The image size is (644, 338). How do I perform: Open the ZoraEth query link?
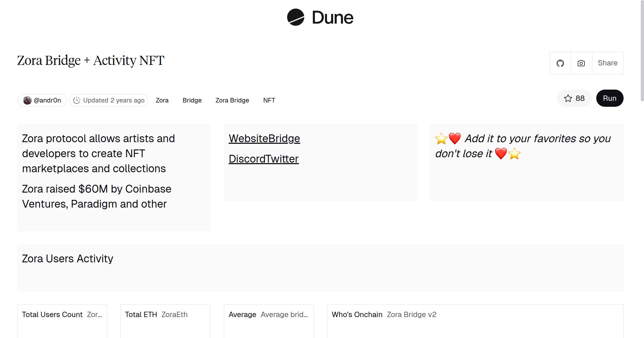coord(174,314)
